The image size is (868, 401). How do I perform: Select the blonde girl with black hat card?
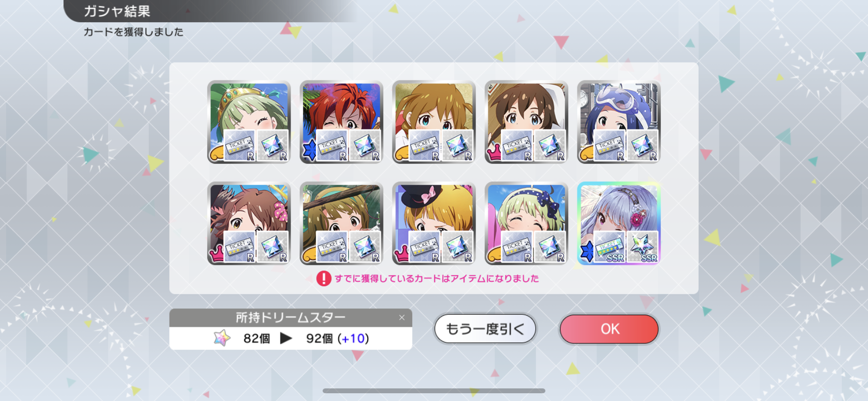point(434,223)
